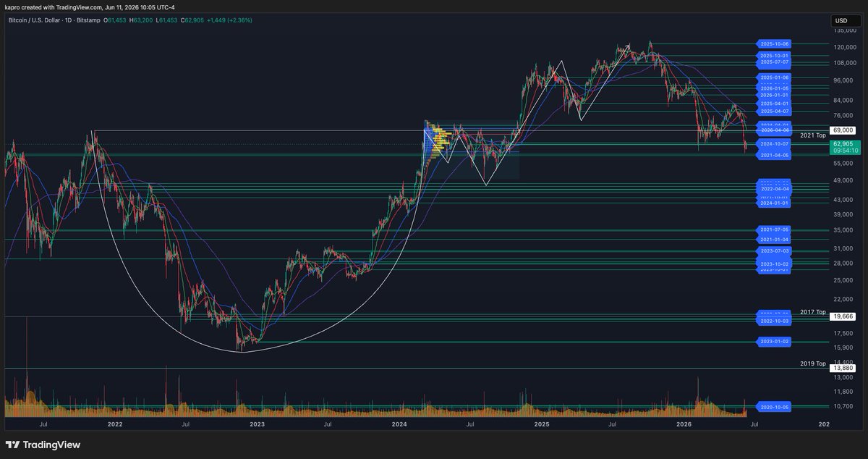This screenshot has height=459, width=868.
Task: Click the 2022 label on time axis
Action: (x=115, y=424)
